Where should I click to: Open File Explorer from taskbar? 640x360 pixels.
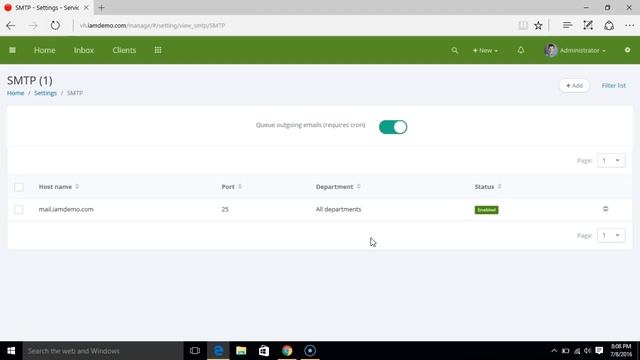(241, 351)
